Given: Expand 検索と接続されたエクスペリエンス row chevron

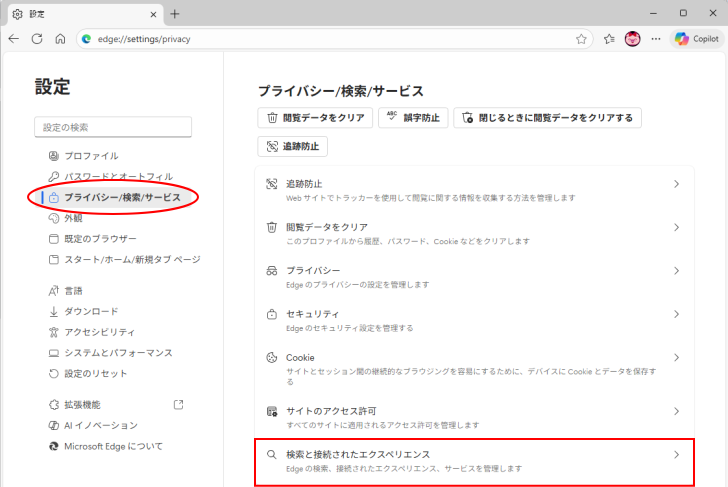Looking at the screenshot, I should (x=676, y=454).
